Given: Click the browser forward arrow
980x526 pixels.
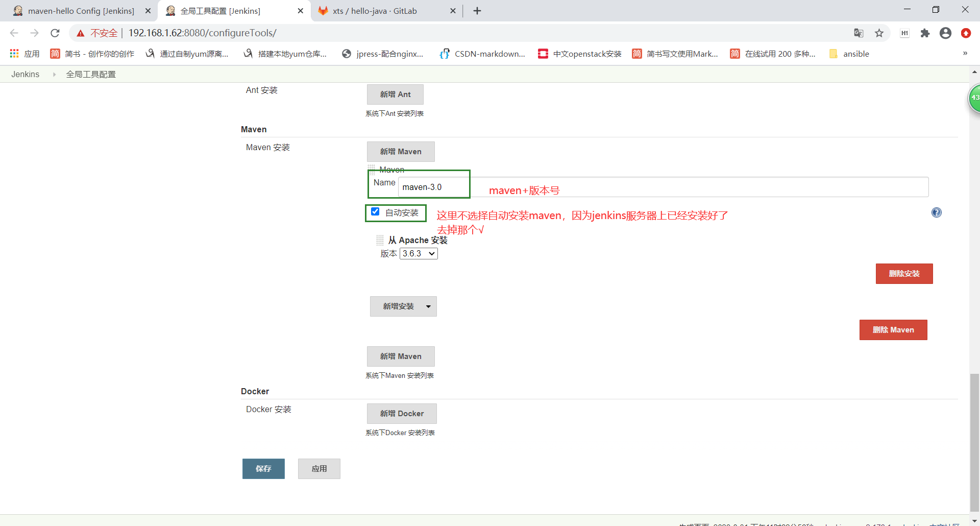Looking at the screenshot, I should (34, 33).
